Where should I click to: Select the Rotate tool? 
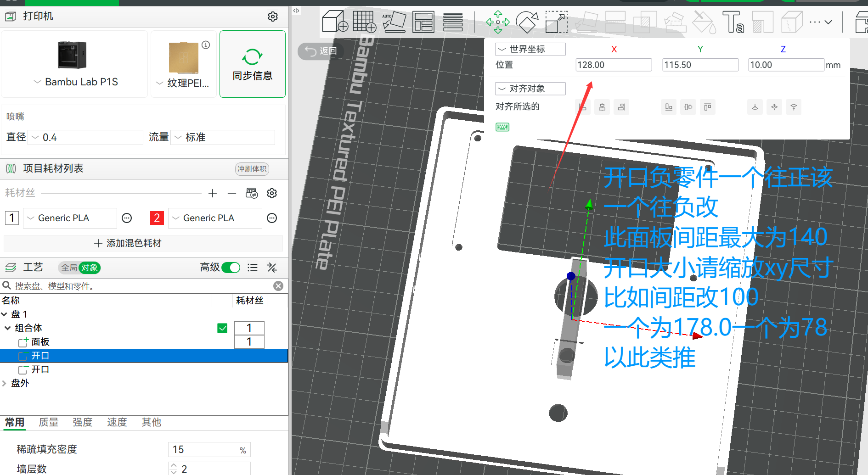tap(527, 22)
